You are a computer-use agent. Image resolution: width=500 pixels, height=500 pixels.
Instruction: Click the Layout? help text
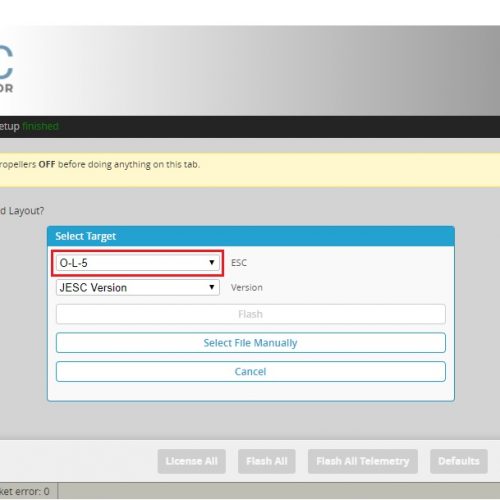click(22, 211)
